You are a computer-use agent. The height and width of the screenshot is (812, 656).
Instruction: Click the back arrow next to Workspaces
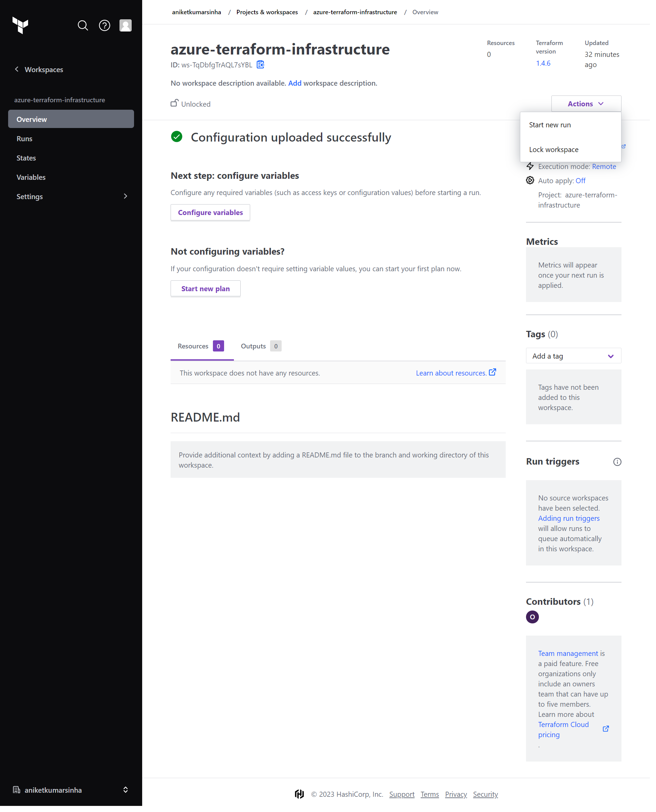pos(17,69)
